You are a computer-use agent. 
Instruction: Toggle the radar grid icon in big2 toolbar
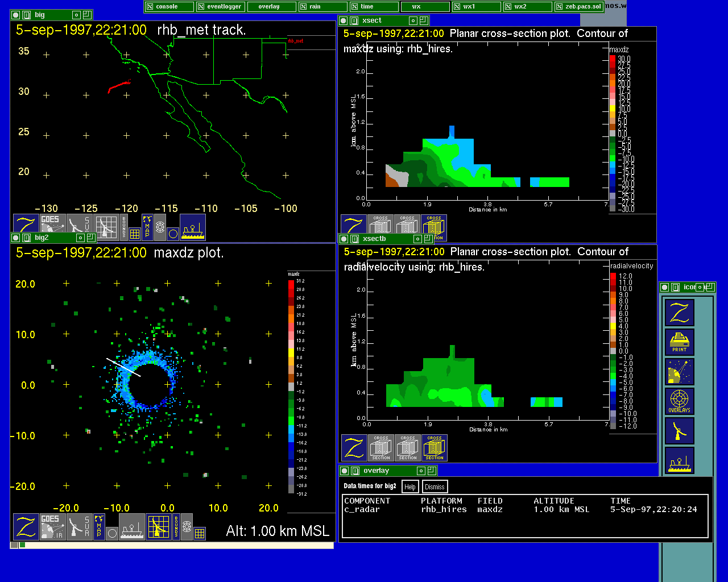(159, 526)
